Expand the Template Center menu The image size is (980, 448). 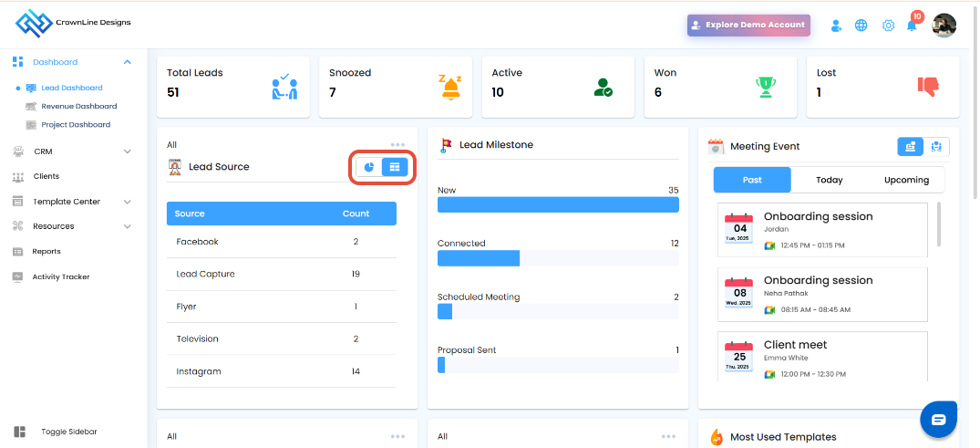(128, 202)
